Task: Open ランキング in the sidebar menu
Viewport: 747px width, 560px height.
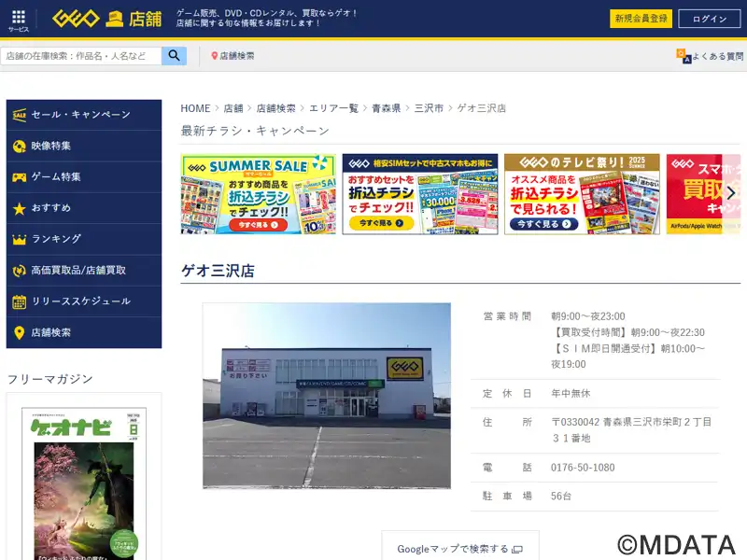Action: (x=84, y=239)
